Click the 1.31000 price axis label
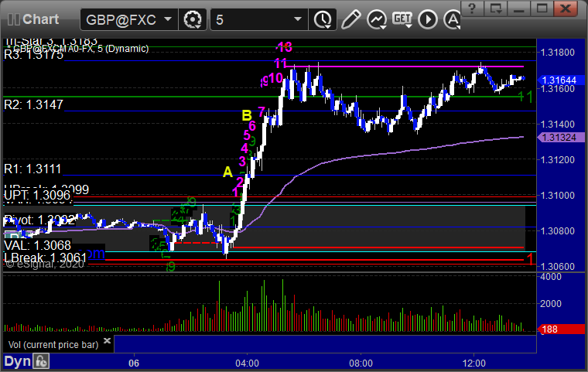588x372 pixels. pos(557,196)
